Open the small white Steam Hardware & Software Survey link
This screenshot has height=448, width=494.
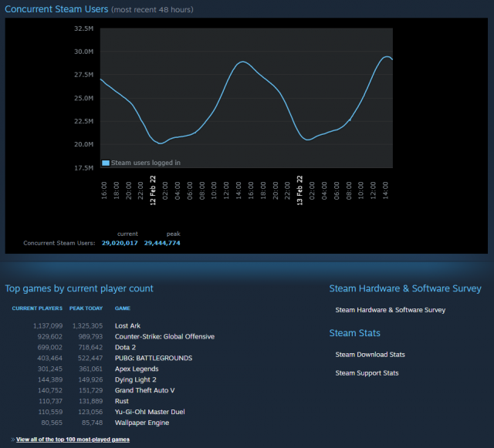coord(390,310)
